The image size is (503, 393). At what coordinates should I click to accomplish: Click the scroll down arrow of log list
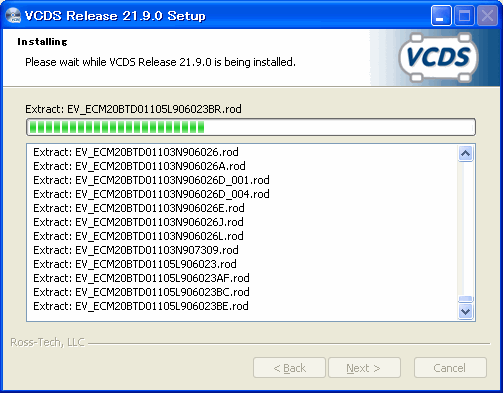[465, 312]
